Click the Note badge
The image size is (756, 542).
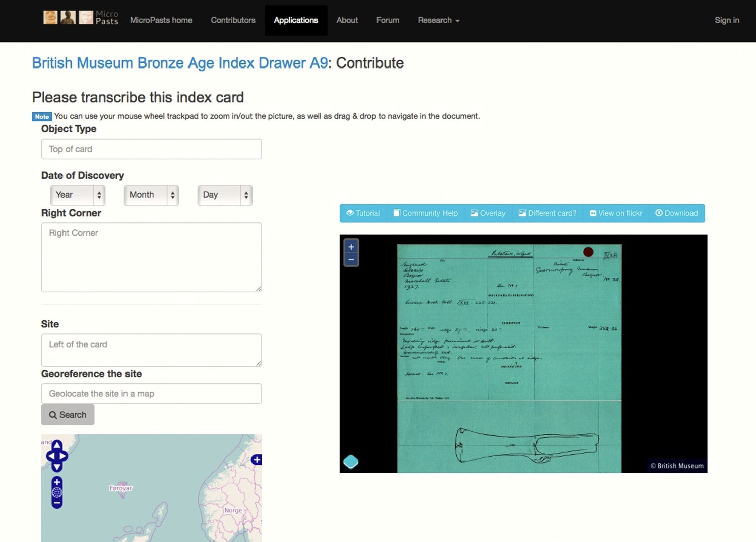[x=42, y=116]
